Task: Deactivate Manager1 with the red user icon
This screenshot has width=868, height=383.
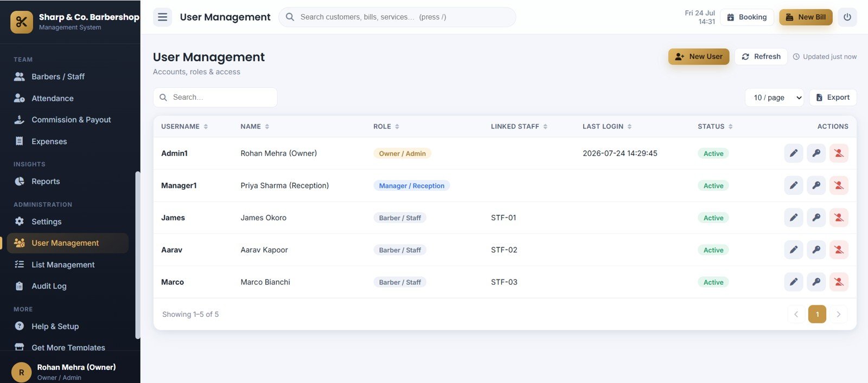Action: [x=839, y=186]
